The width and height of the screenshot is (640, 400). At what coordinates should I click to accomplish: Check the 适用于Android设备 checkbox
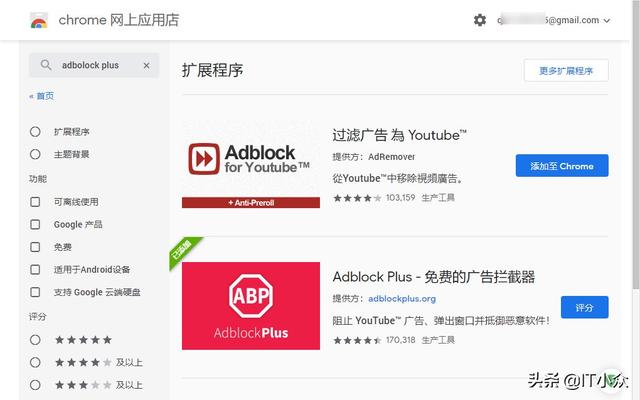(35, 269)
